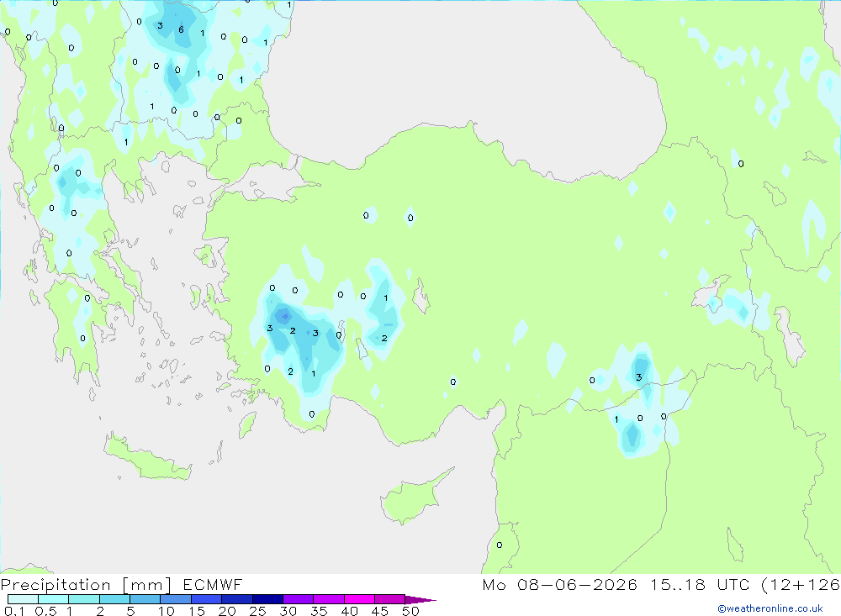Click the "40" colour scale label

(x=349, y=611)
